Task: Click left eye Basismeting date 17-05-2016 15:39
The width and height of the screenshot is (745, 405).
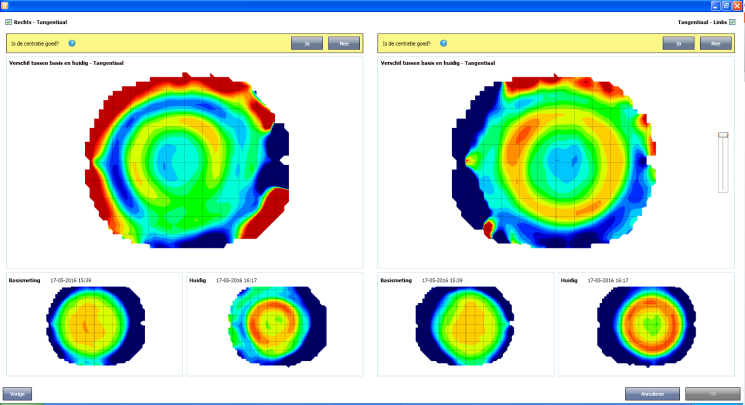Action: click(x=442, y=280)
